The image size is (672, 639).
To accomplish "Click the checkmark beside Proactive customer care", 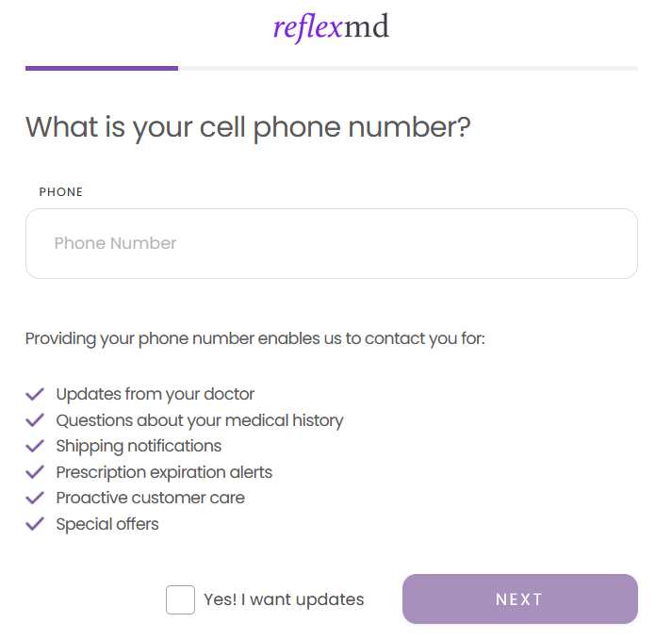I will click(x=35, y=498).
